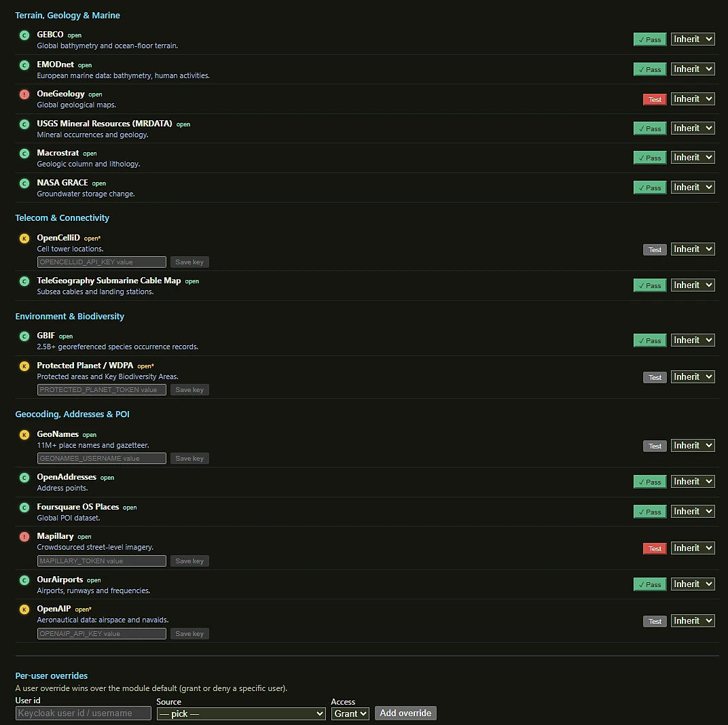Screen dimensions: 728x725
Task: Open the Inherit dropdown for Macrostrat
Action: 693,158
